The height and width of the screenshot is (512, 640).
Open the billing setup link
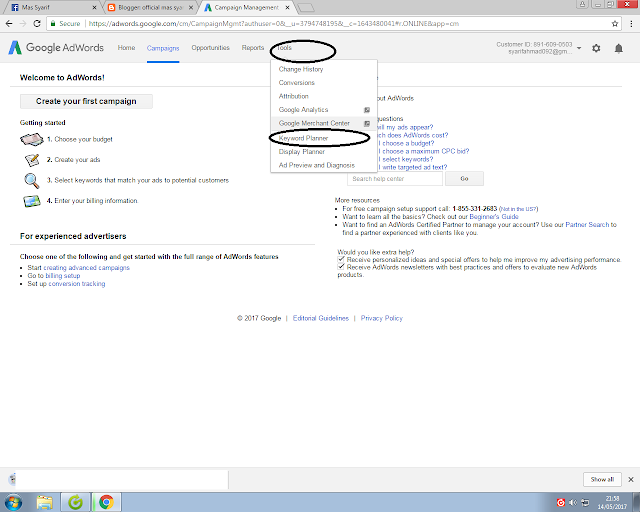click(x=62, y=276)
